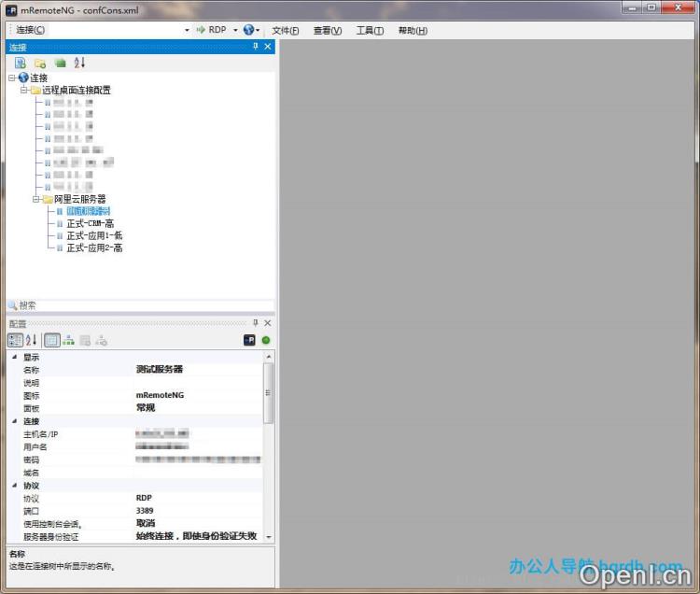Click the green view icon in connections toolbar
The width and height of the screenshot is (700, 594).
point(60,63)
